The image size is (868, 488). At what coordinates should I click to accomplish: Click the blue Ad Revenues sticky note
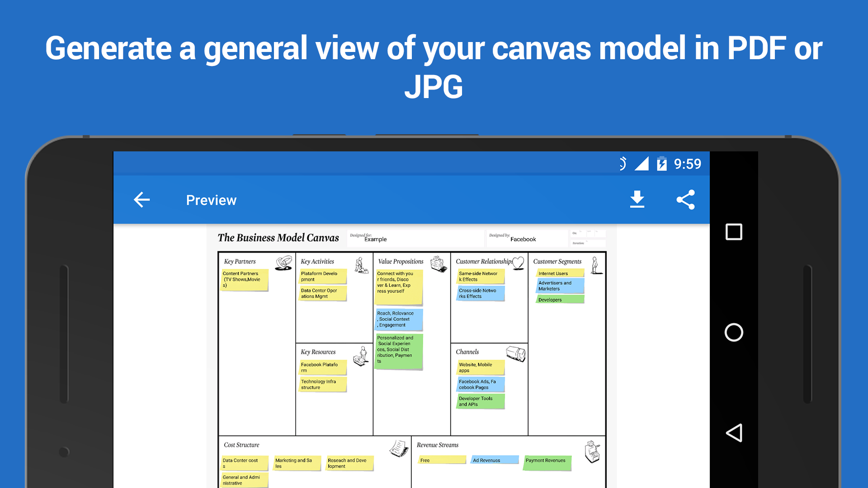[495, 460]
